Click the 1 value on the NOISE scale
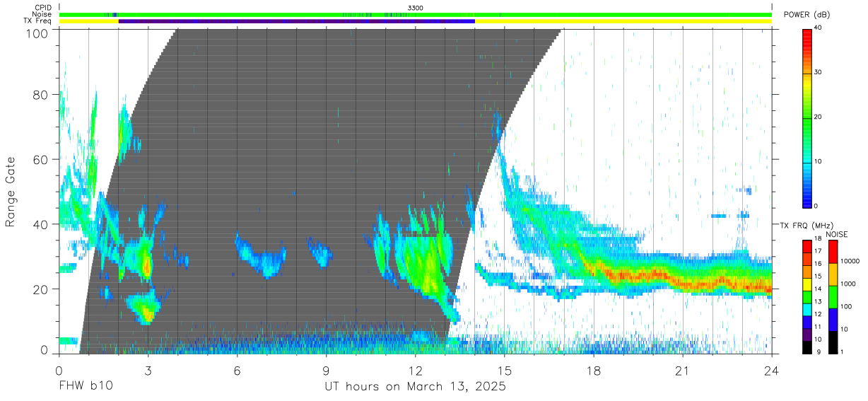 point(843,351)
